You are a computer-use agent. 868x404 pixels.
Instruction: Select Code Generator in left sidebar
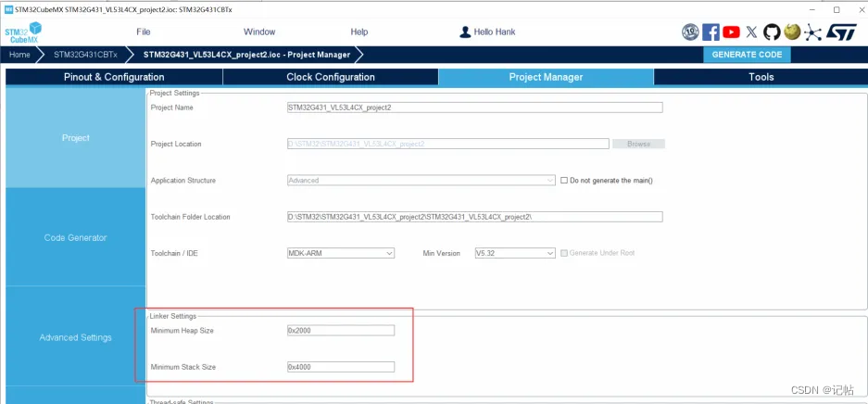point(75,238)
